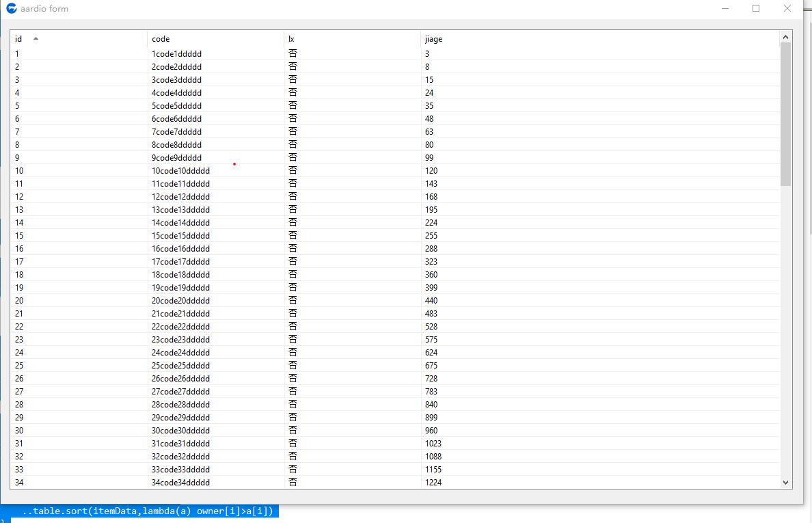Select cell 14code14ddddd
Screen dimensions: 812x523
pos(180,223)
